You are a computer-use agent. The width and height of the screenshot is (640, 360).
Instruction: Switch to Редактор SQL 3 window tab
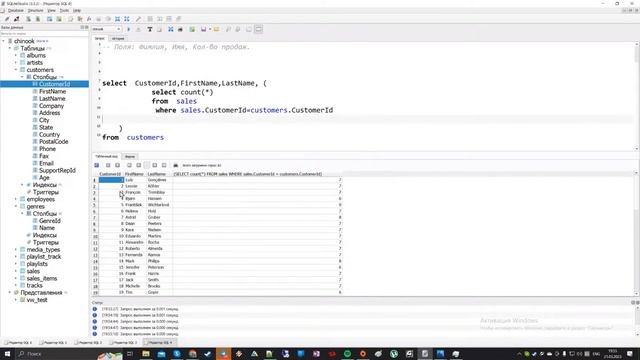pos(124,342)
